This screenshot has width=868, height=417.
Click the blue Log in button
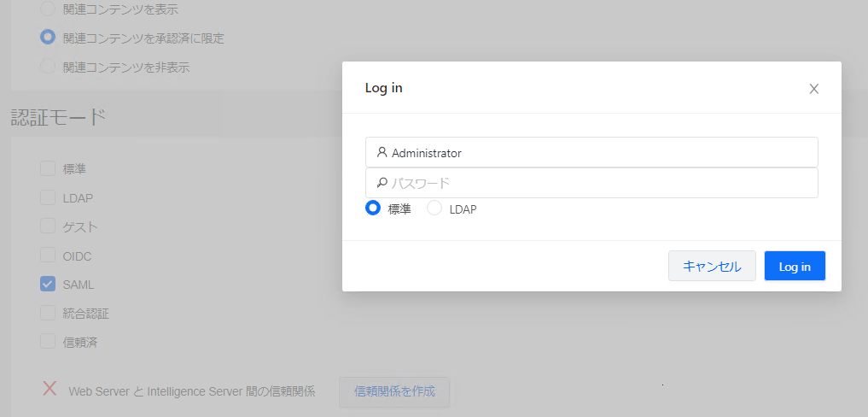coord(795,266)
